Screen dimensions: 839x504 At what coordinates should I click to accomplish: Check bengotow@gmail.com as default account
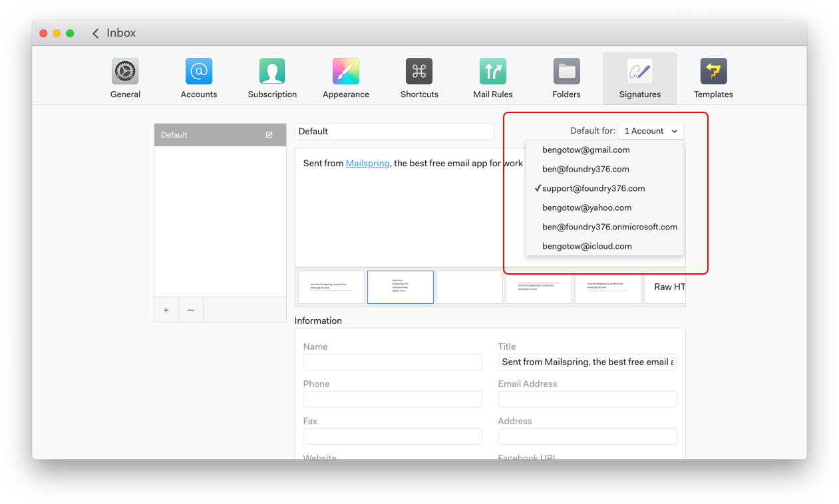586,150
